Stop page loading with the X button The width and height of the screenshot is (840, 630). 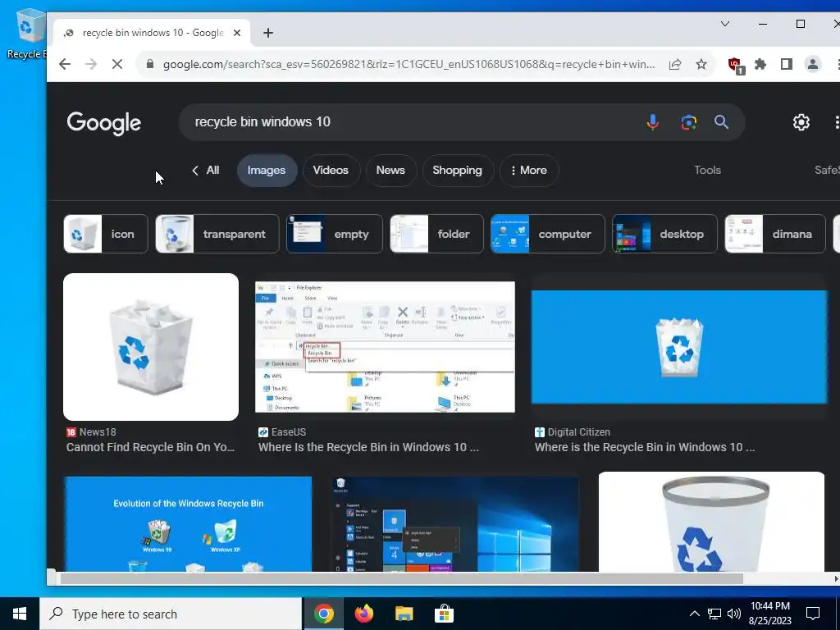click(x=117, y=64)
